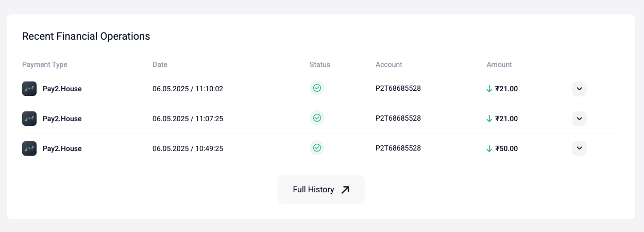Click success status checkmark for 11:10:02 transaction
644x232 pixels.
click(x=317, y=88)
